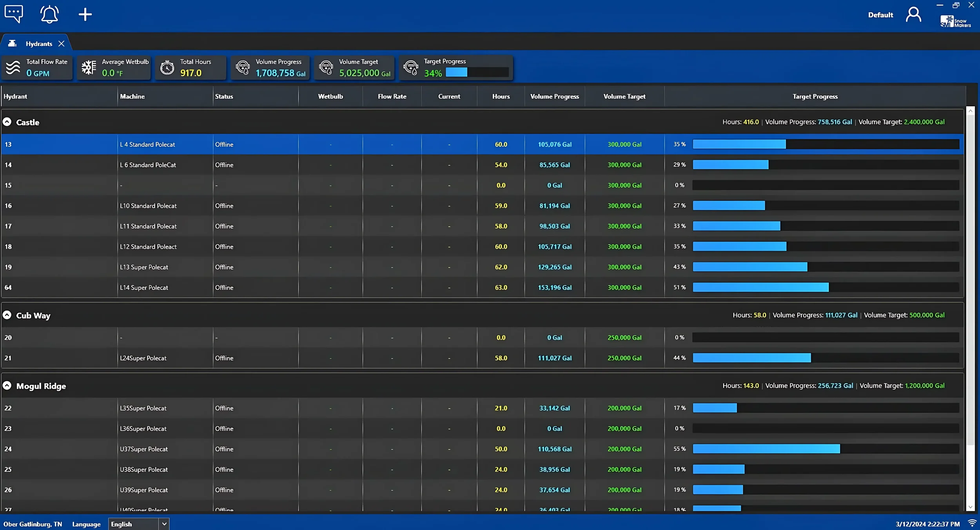This screenshot has height=530, width=980.
Task: Close the Hydrants tab
Action: (61, 43)
